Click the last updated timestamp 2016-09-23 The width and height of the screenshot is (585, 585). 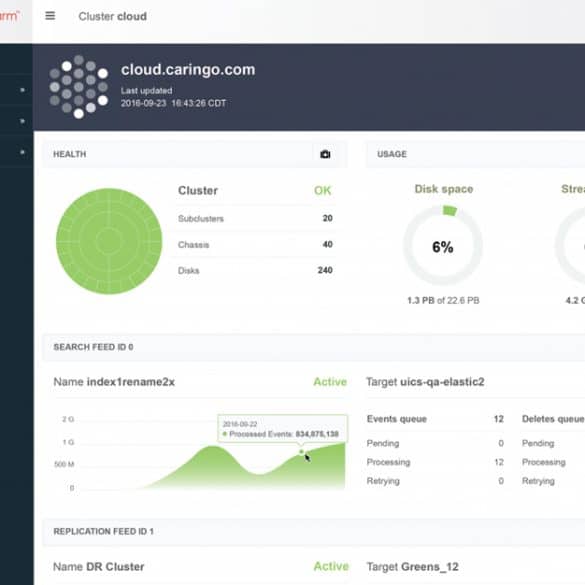point(173,103)
